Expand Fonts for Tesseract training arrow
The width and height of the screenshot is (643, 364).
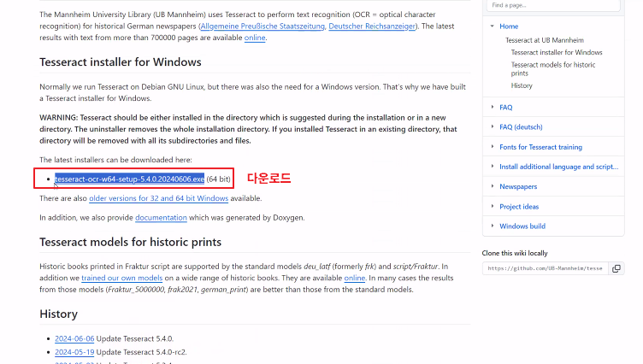(493, 147)
